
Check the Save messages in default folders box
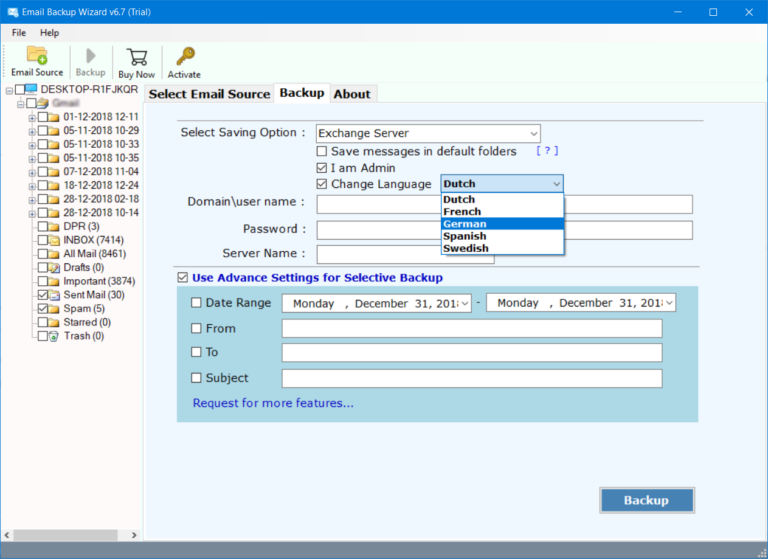[322, 151]
